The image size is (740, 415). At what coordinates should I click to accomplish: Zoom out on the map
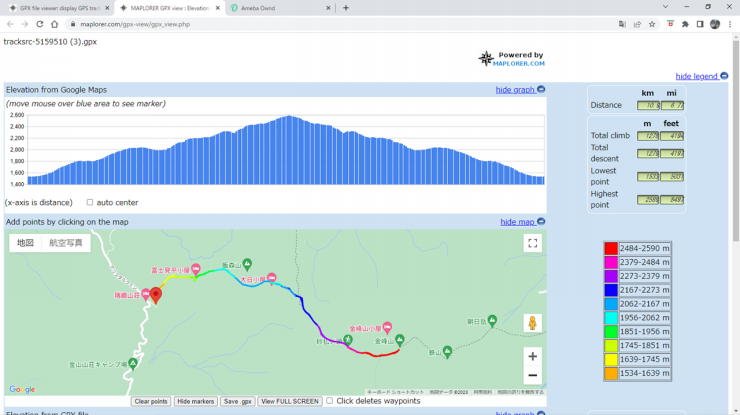coord(532,376)
